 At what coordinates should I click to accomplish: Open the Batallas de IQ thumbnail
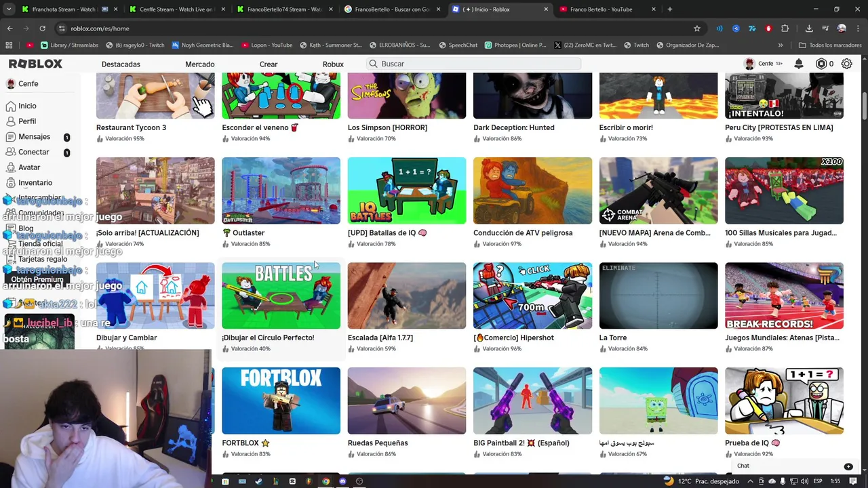coord(407,190)
